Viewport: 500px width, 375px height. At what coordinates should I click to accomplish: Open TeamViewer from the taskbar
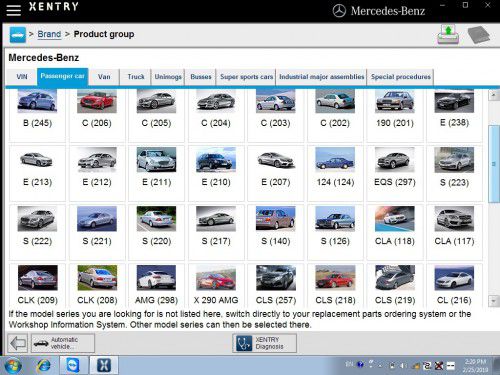point(73,365)
